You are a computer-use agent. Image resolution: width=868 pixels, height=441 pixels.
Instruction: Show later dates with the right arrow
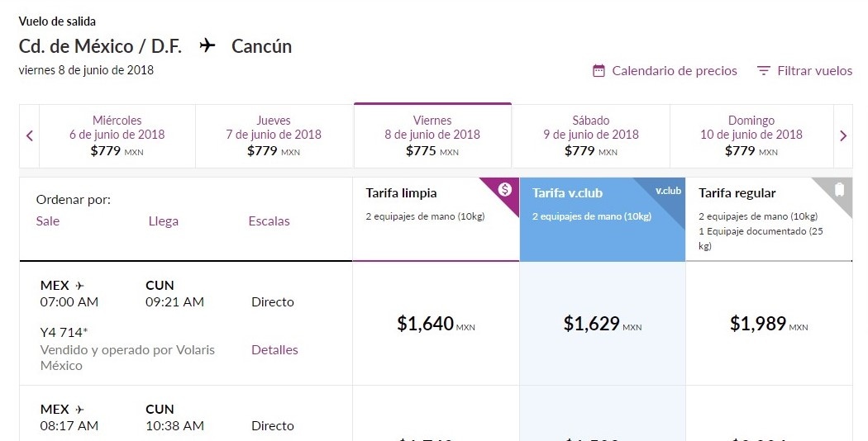843,136
